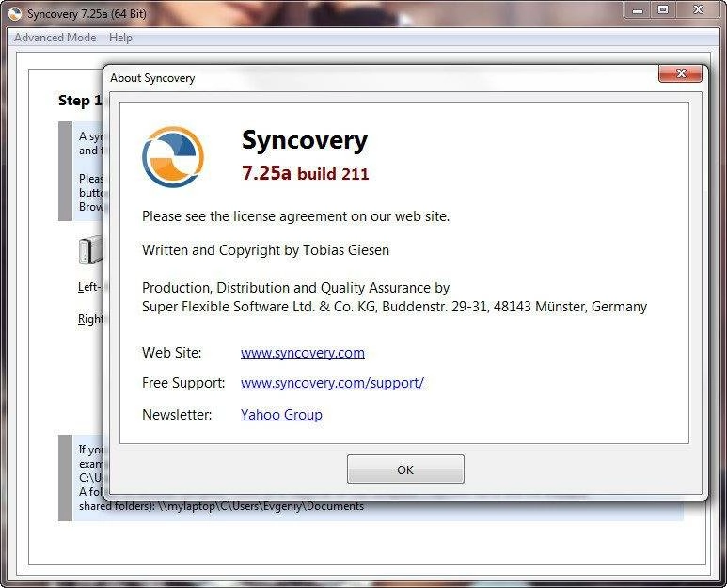Image resolution: width=727 pixels, height=588 pixels.
Task: Minimize the Syncovery main window
Action: [638, 10]
